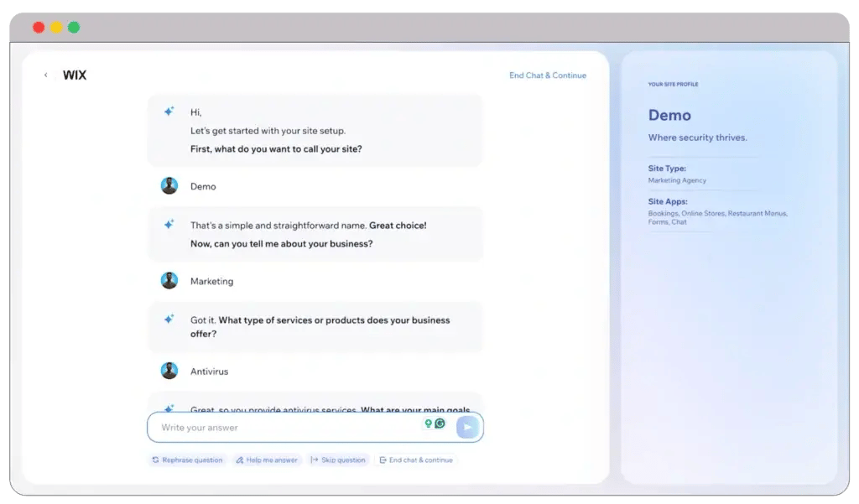Click the sparkle icon beside 'Got it' message

pos(169,320)
